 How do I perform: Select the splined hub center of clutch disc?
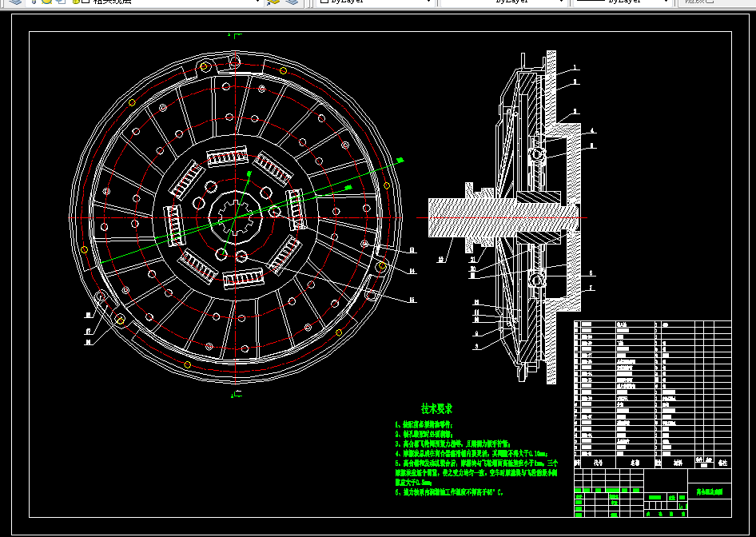235,218
